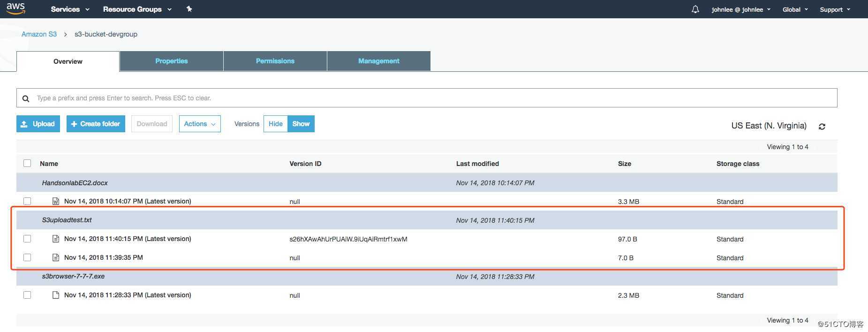Viewport: 868px width, 332px height.
Task: Expand the Support menu
Action: pyautogui.click(x=835, y=9)
